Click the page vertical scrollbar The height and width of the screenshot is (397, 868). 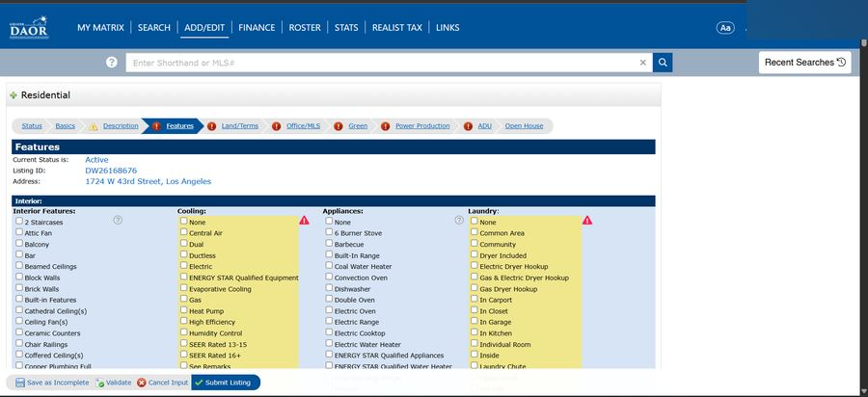coord(864,216)
